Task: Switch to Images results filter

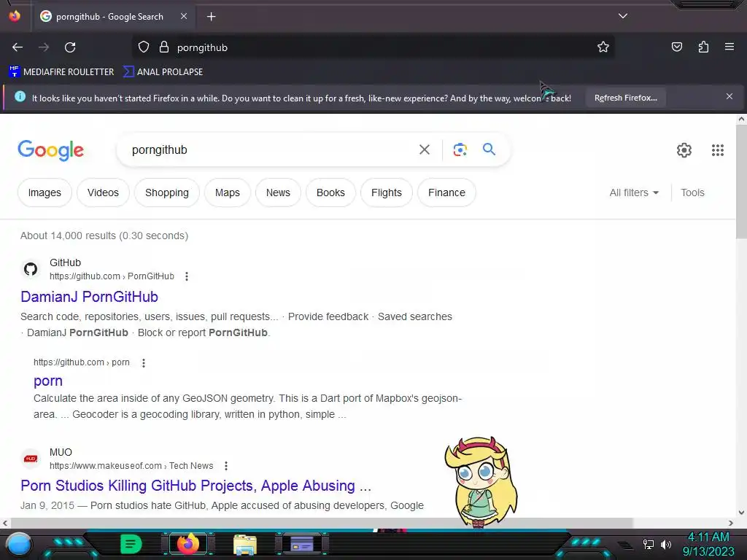Action: pyautogui.click(x=44, y=192)
